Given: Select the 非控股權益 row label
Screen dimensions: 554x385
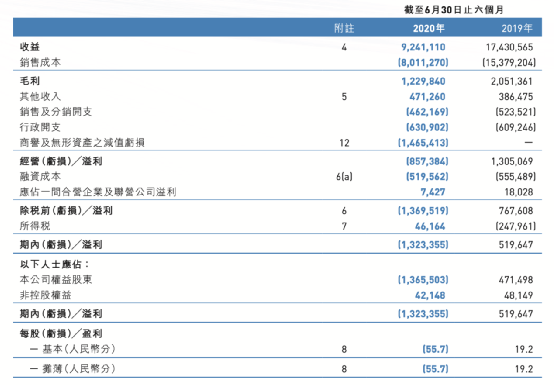Looking at the screenshot, I should 45,295.
